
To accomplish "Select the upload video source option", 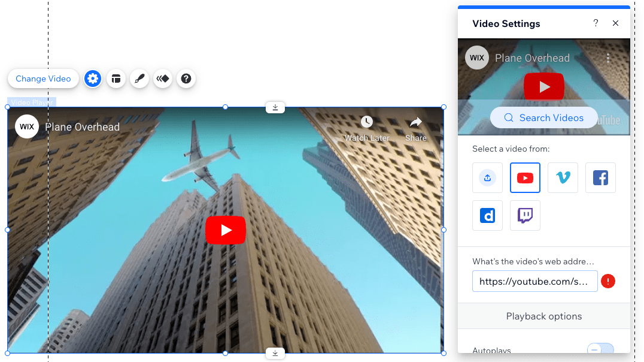I will [488, 178].
